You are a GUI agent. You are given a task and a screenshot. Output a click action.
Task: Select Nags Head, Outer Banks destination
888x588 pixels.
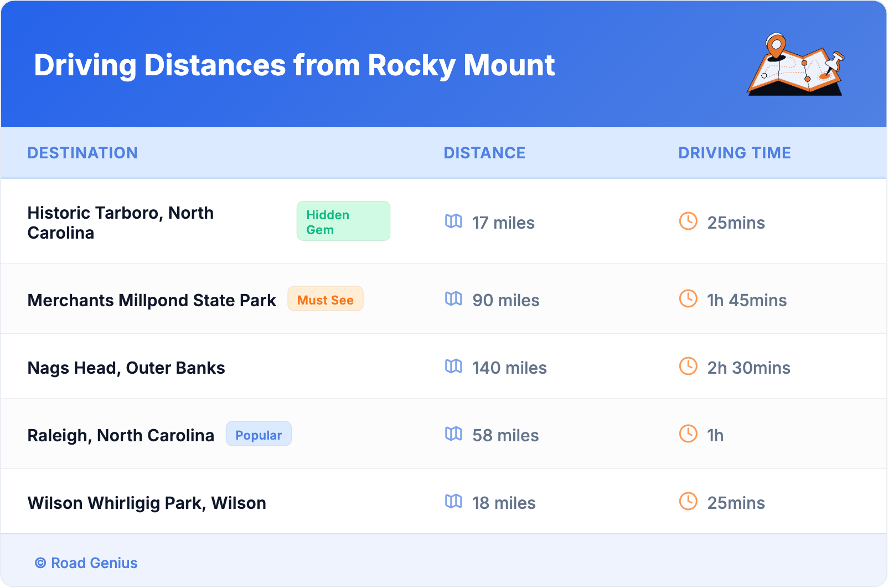(126, 368)
